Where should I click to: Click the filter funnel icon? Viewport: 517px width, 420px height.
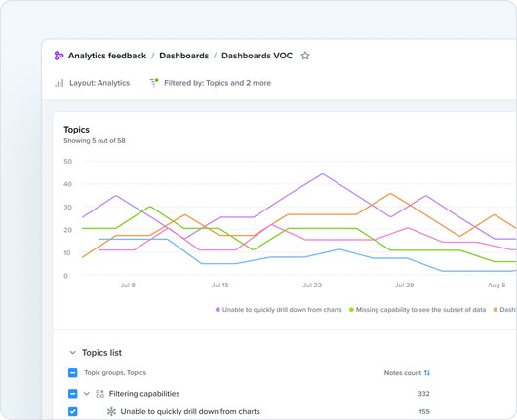154,83
